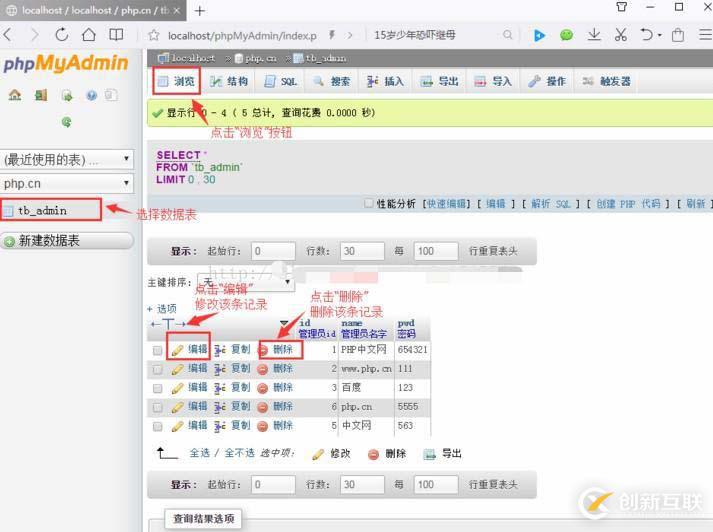The height and width of the screenshot is (532, 713).
Task: Click the 快速编辑 link
Action: coord(447,204)
